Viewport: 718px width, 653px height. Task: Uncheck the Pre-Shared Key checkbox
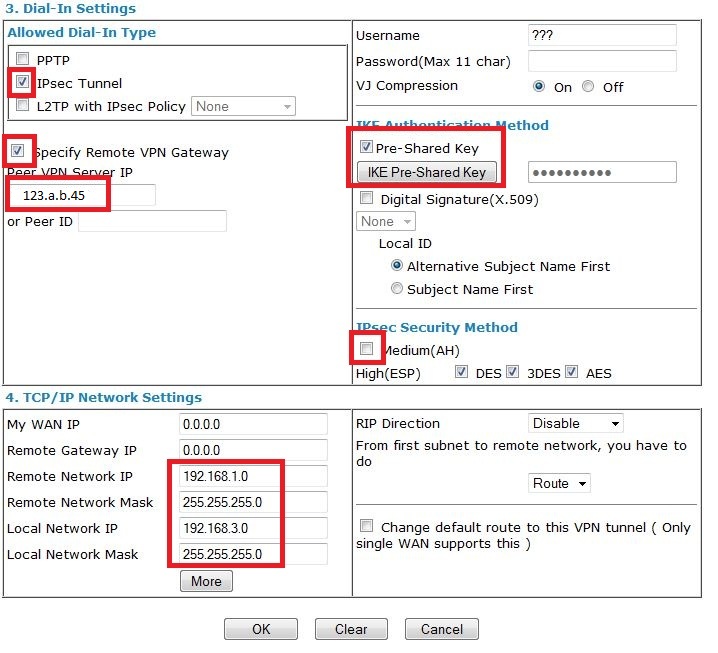coord(366,148)
